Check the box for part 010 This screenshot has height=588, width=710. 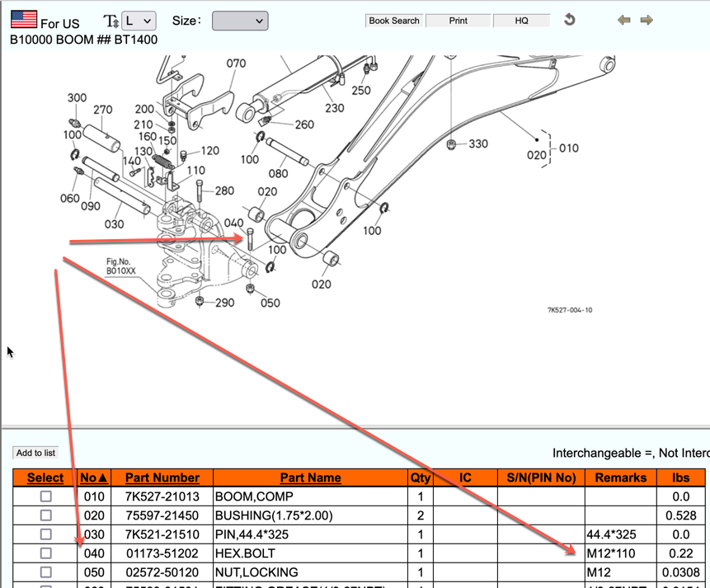point(46,496)
